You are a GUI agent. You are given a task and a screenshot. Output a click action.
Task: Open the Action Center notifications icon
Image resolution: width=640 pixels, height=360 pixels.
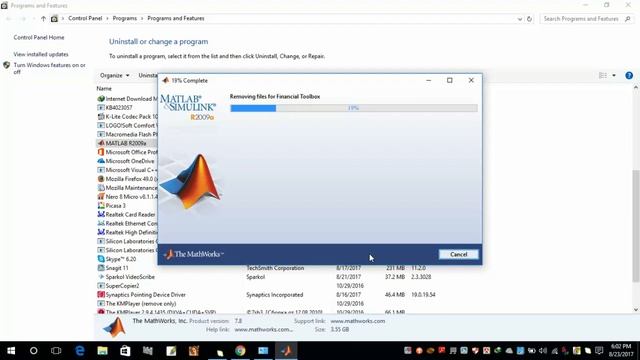point(599,351)
